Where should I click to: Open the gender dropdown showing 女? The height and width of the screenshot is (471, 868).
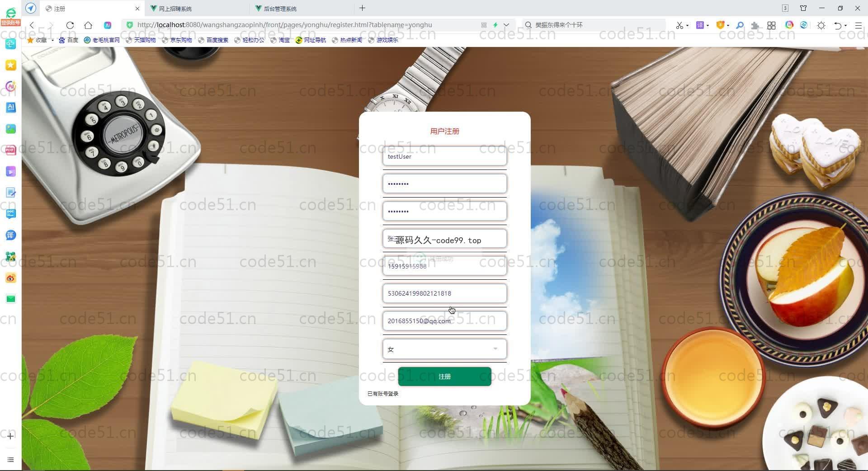[444, 349]
